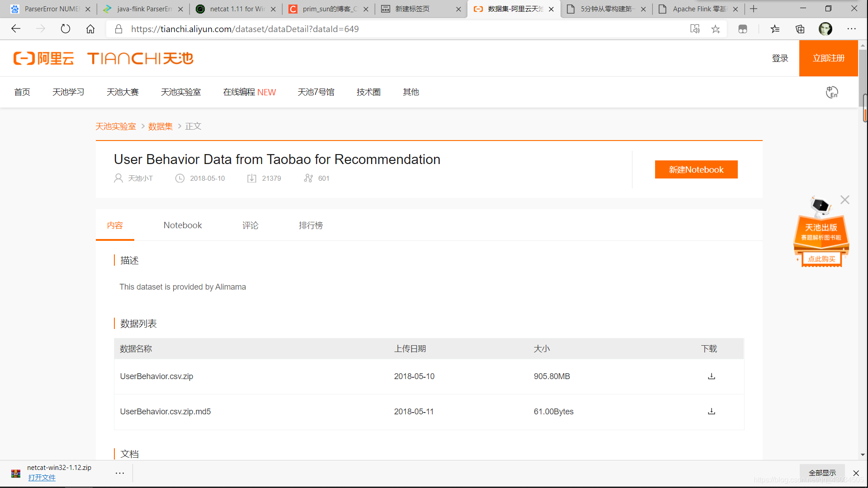Open browser settings and more menu
This screenshot has width=868, height=488.
851,29
